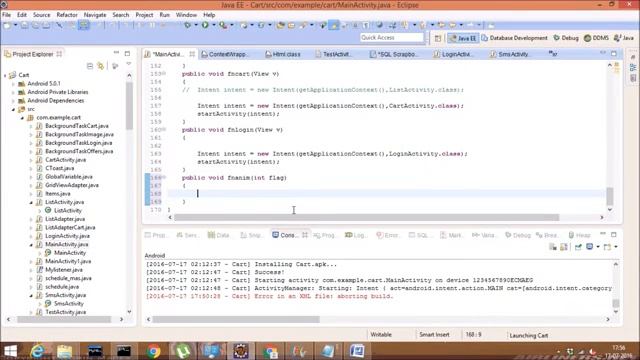
Task: Switch to the SQL Scrapbook editor tab
Action: coord(393,54)
